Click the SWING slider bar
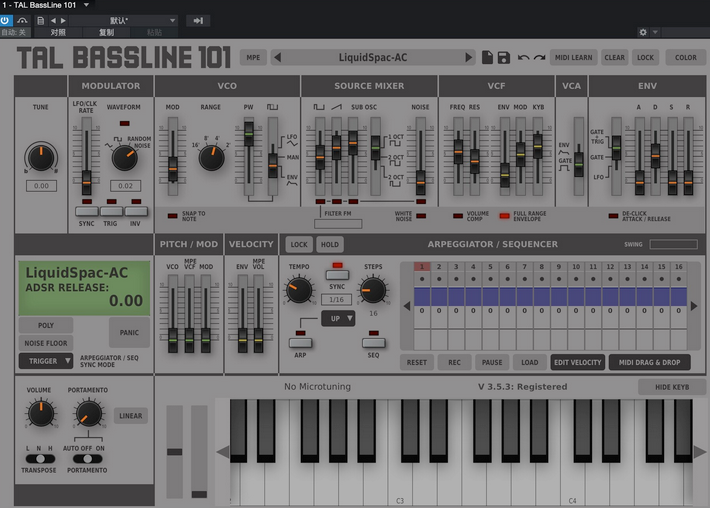710x508 pixels. 673,244
